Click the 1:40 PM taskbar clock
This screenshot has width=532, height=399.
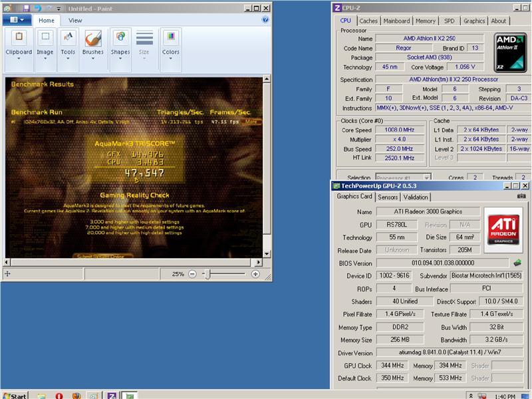coord(505,396)
